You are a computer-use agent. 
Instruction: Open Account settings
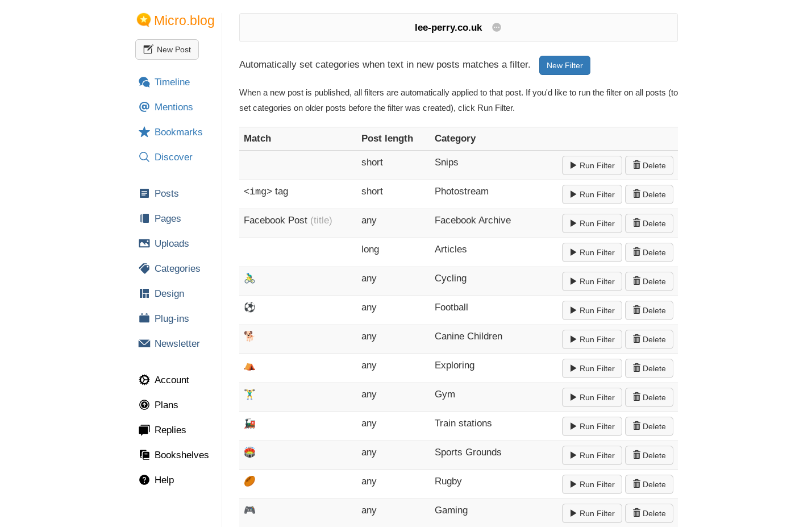pos(171,380)
